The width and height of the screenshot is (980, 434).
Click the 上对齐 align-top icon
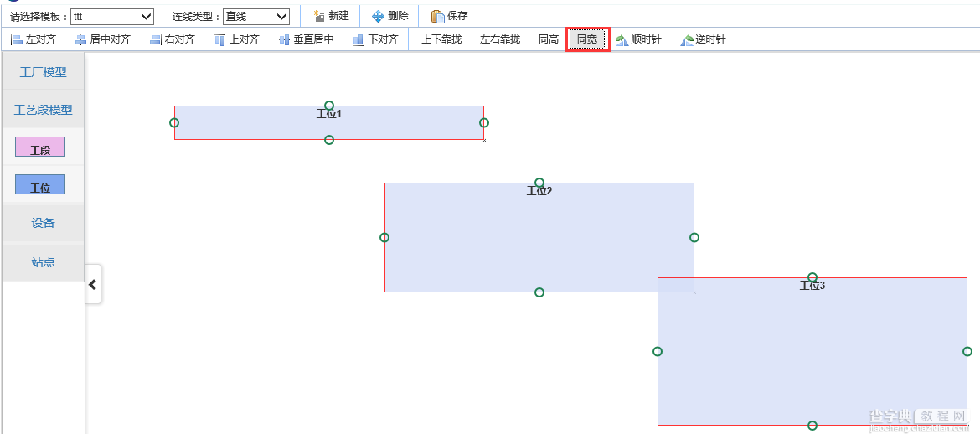click(220, 40)
